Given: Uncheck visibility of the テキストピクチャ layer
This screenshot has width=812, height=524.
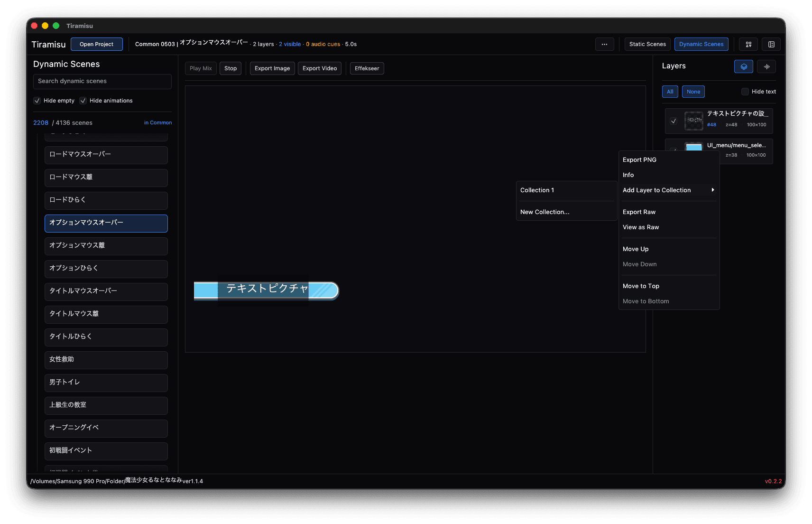Looking at the screenshot, I should click(x=674, y=121).
